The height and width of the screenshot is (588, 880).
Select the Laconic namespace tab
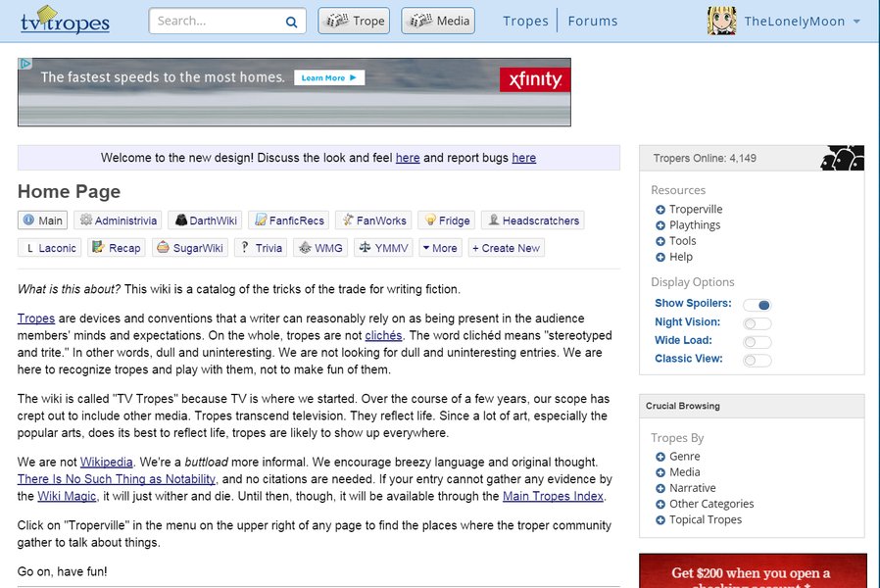pos(49,248)
